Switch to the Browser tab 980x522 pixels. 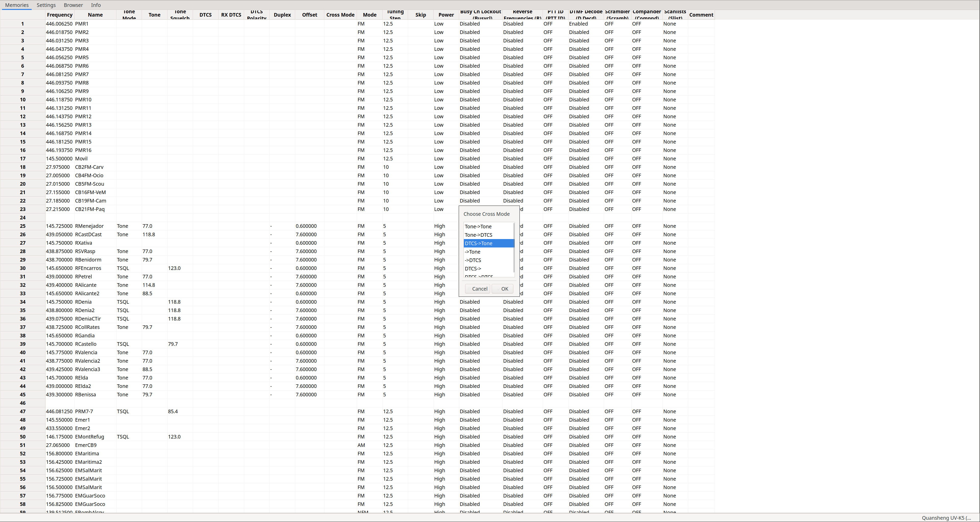point(73,5)
